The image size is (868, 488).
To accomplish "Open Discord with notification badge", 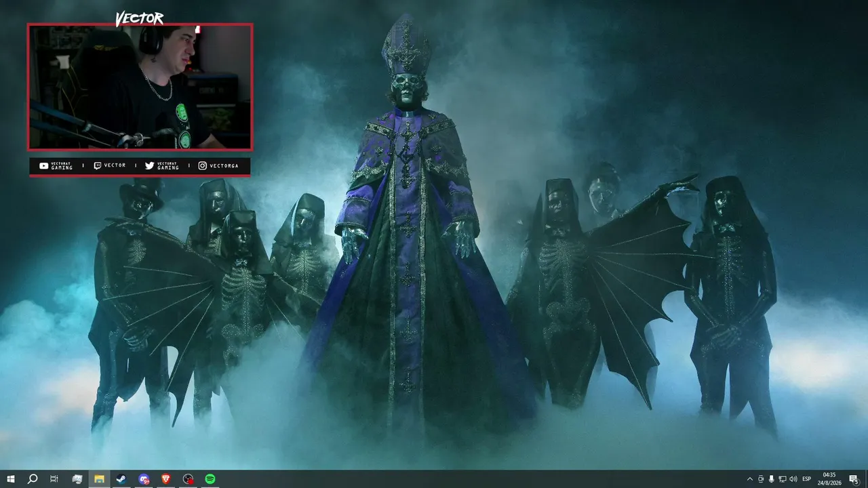I will point(144,479).
